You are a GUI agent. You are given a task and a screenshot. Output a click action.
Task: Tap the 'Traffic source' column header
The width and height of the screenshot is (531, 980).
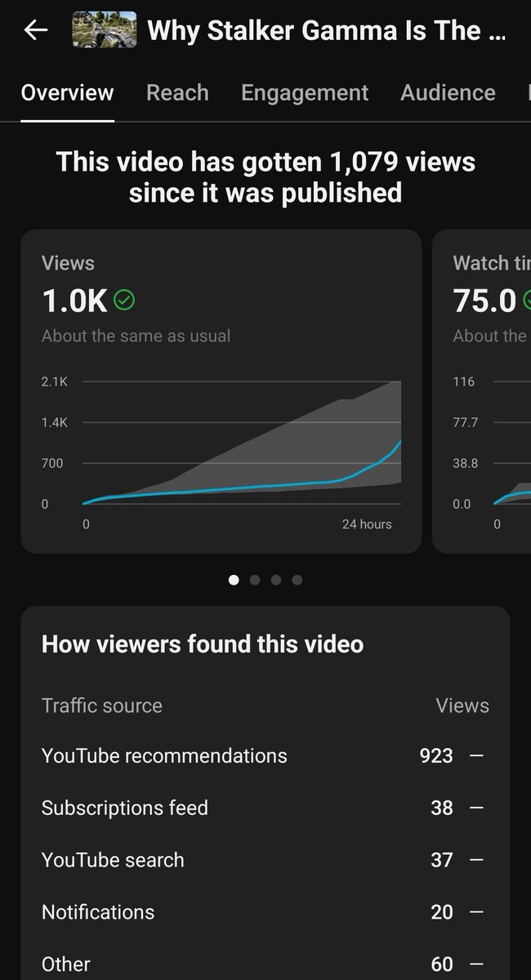[x=102, y=706]
